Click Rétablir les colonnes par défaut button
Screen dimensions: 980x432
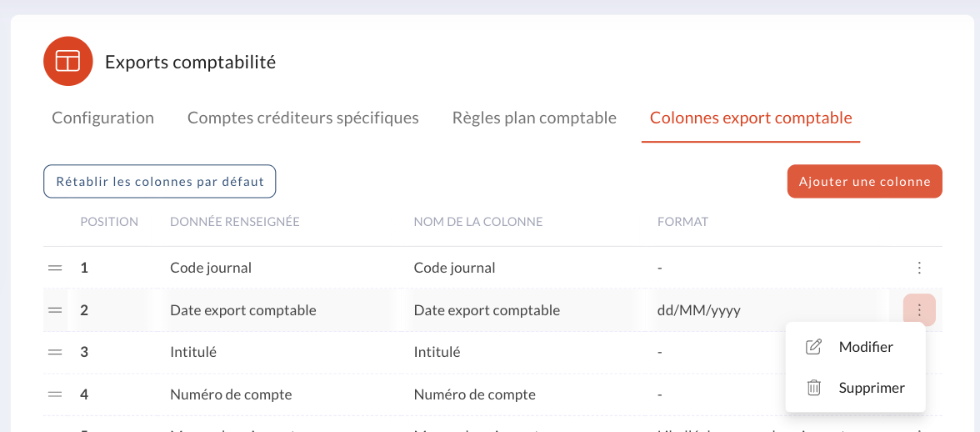coord(159,181)
